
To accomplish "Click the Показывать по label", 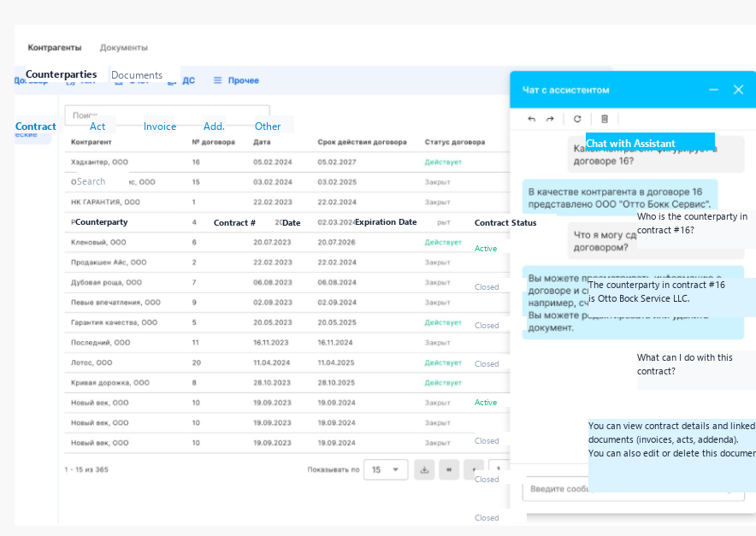I will [x=334, y=469].
